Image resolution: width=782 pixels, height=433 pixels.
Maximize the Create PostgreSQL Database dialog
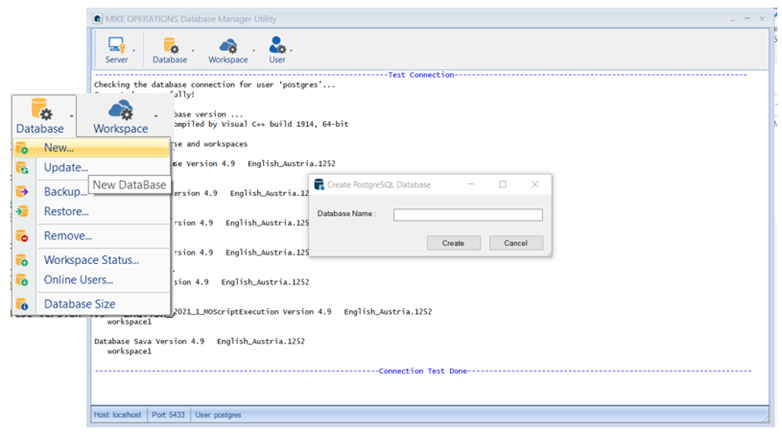tap(503, 185)
